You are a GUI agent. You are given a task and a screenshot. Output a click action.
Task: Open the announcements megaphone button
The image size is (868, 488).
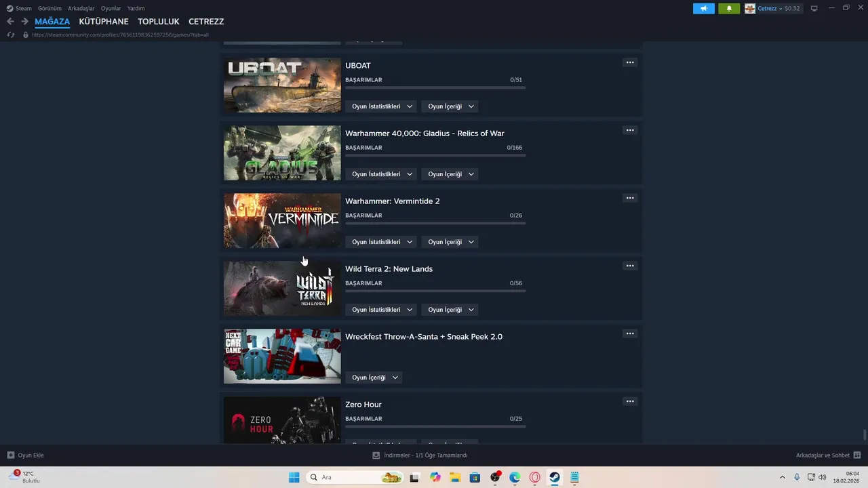pos(704,8)
